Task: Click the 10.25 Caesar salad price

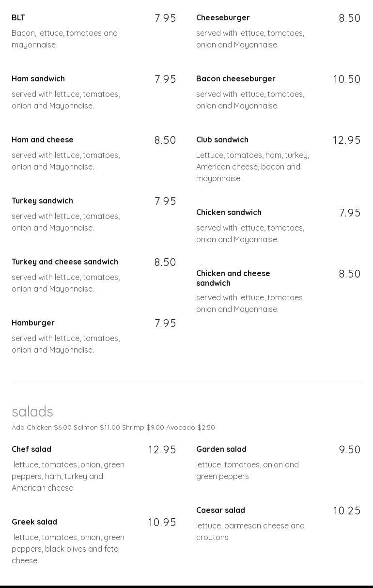Action: tap(346, 511)
